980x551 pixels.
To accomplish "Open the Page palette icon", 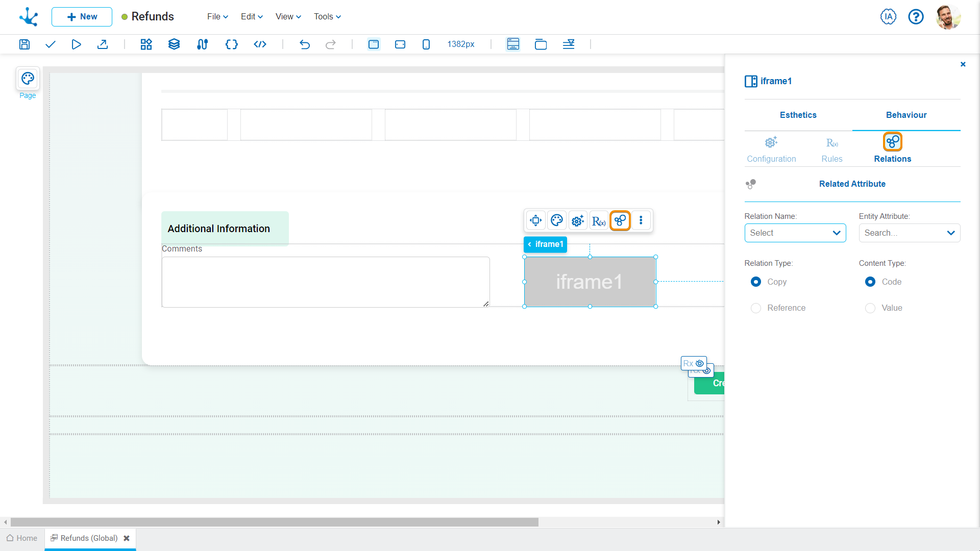I will point(28,79).
